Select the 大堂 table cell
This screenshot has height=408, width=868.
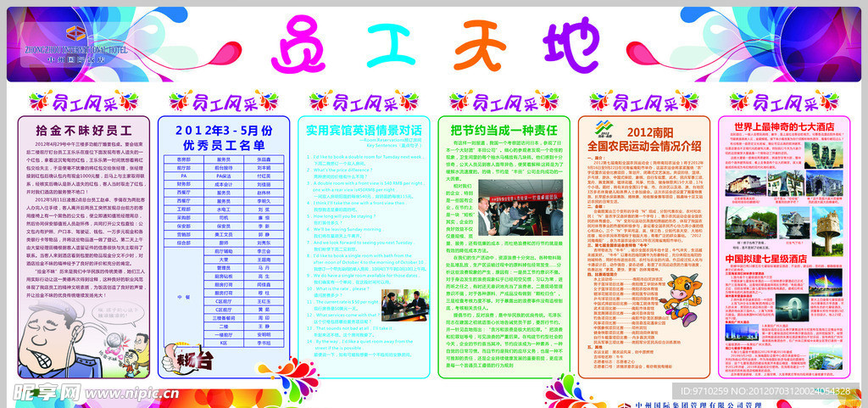tap(224, 260)
